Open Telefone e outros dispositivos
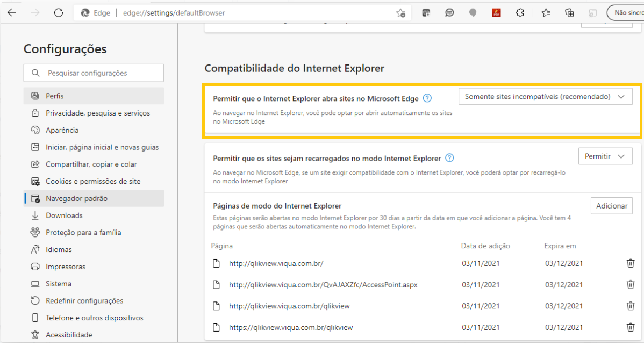This screenshot has height=345, width=644. (x=94, y=318)
